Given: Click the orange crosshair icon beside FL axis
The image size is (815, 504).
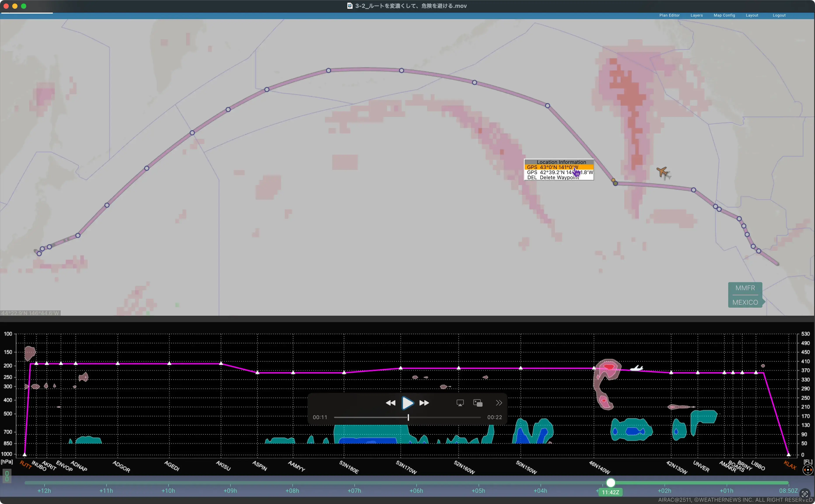Looking at the screenshot, I should tap(808, 470).
